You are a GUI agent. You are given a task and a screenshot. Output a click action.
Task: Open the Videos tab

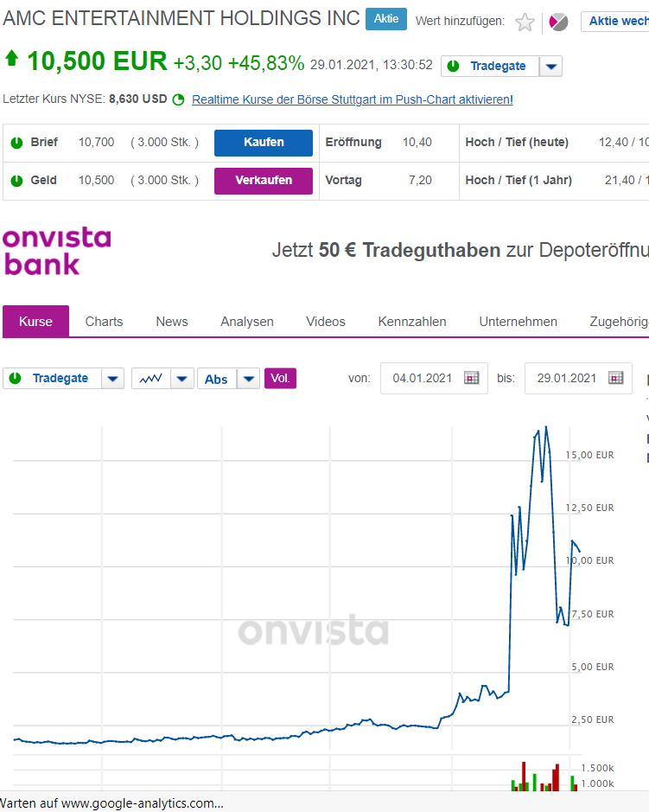coord(326,322)
